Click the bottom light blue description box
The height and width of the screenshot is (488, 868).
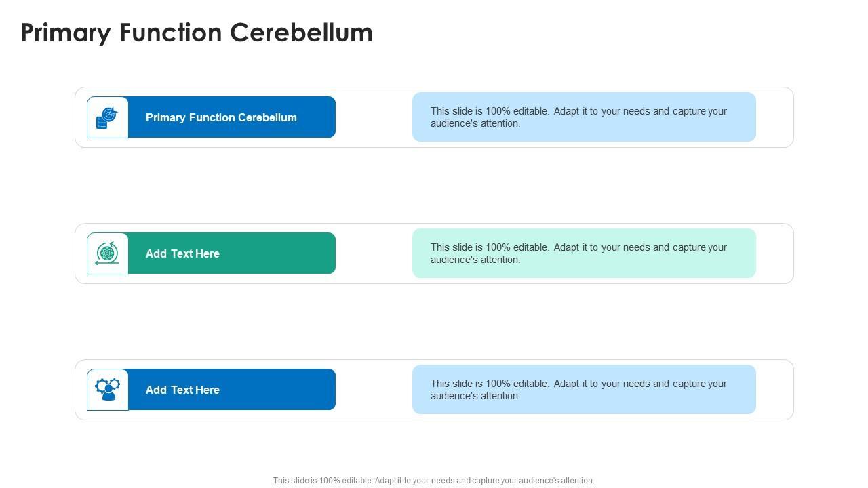(584, 390)
